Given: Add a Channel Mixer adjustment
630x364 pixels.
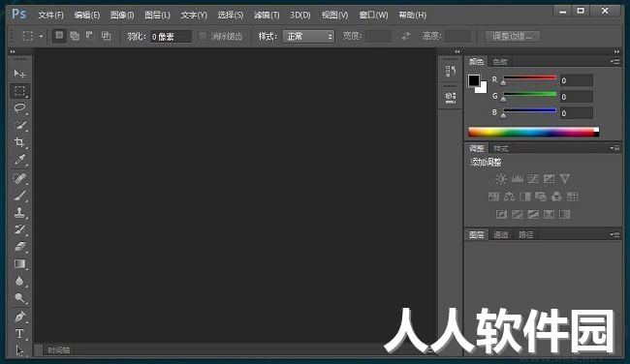Looking at the screenshot, I should point(556,197).
